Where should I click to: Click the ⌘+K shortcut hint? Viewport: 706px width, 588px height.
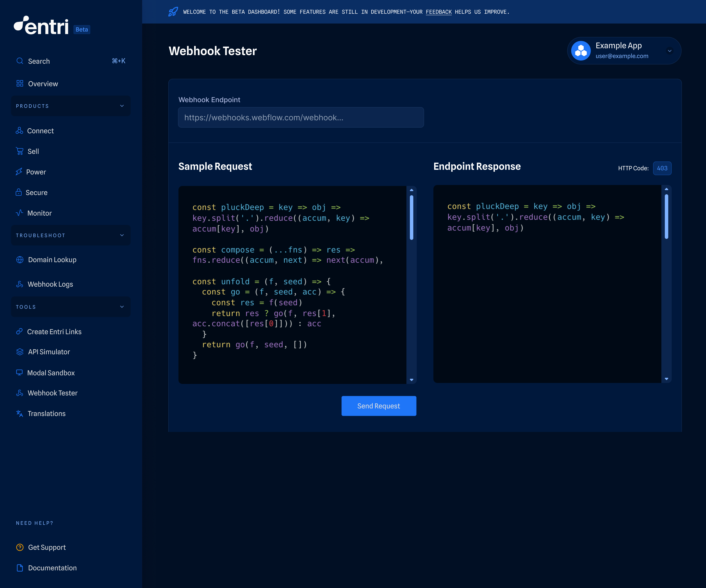pyautogui.click(x=119, y=61)
